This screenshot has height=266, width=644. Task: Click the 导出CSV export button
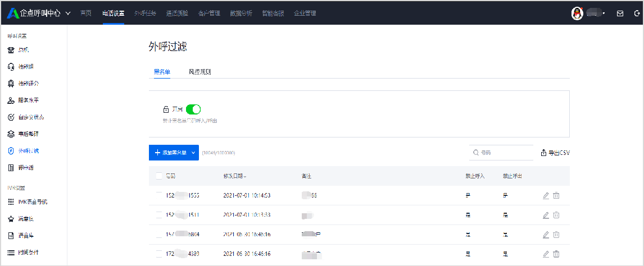pos(555,153)
